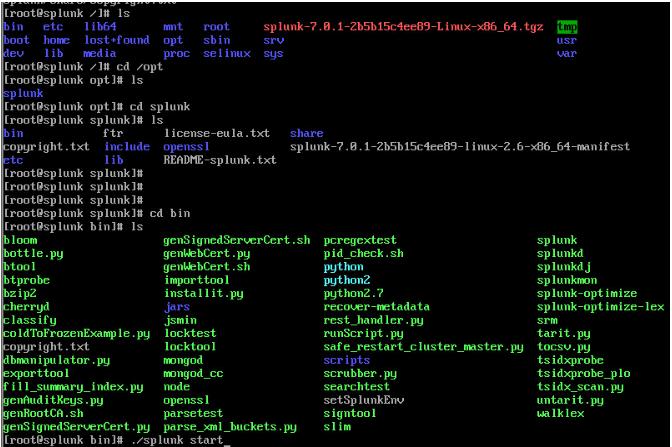Click the btprobe executable name
672x447 pixels.
[x=26, y=280]
